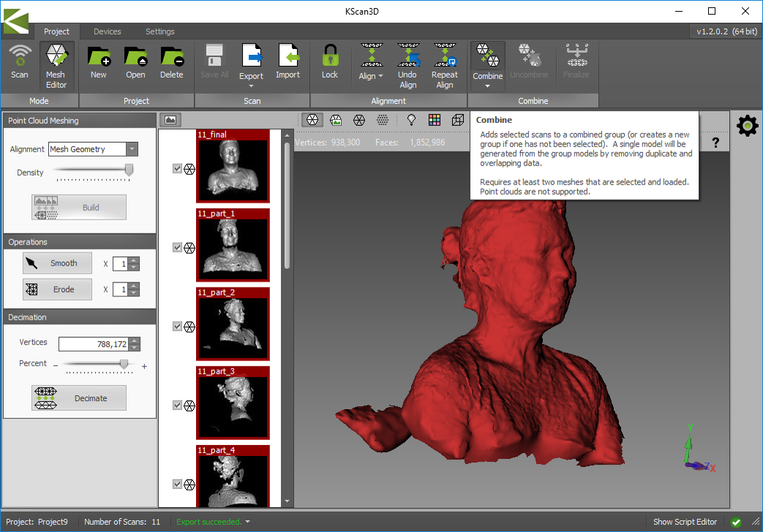This screenshot has width=763, height=532.
Task: Click the plus button by Percent slider
Action: tap(145, 366)
